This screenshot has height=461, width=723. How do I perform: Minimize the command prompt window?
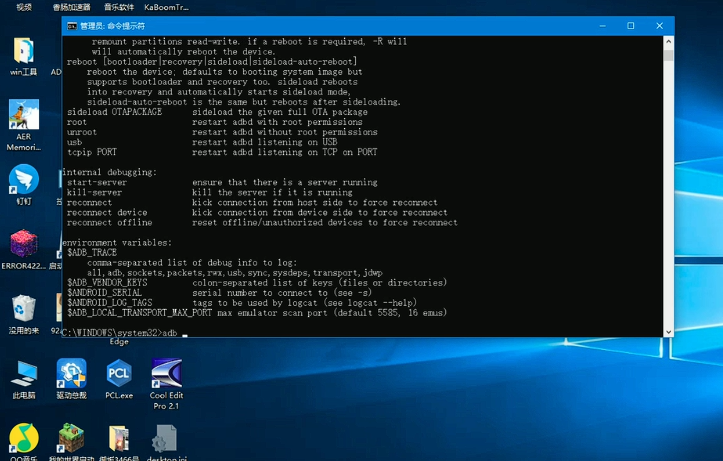point(602,26)
